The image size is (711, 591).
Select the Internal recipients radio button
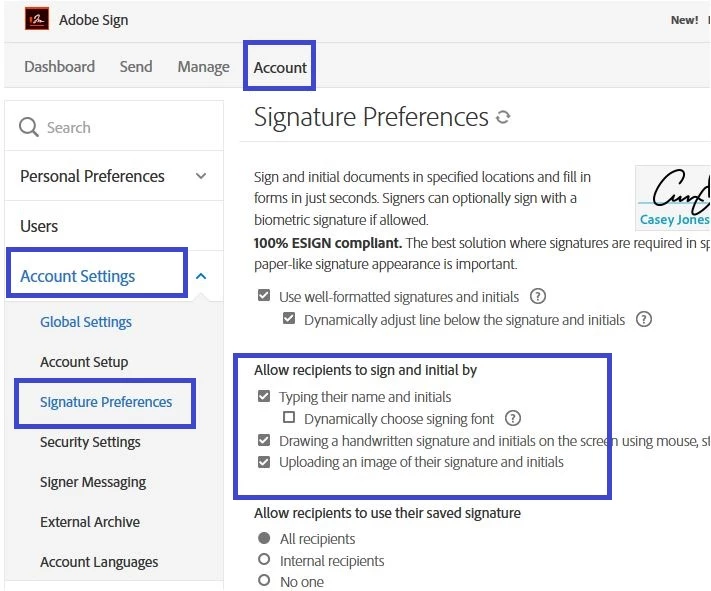tap(264, 559)
